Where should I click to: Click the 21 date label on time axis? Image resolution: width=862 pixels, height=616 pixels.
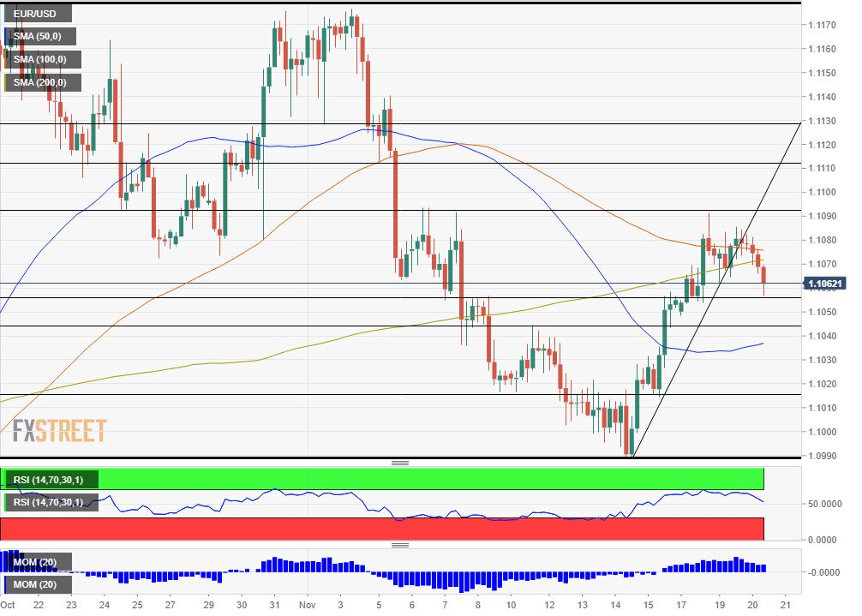tap(785, 605)
